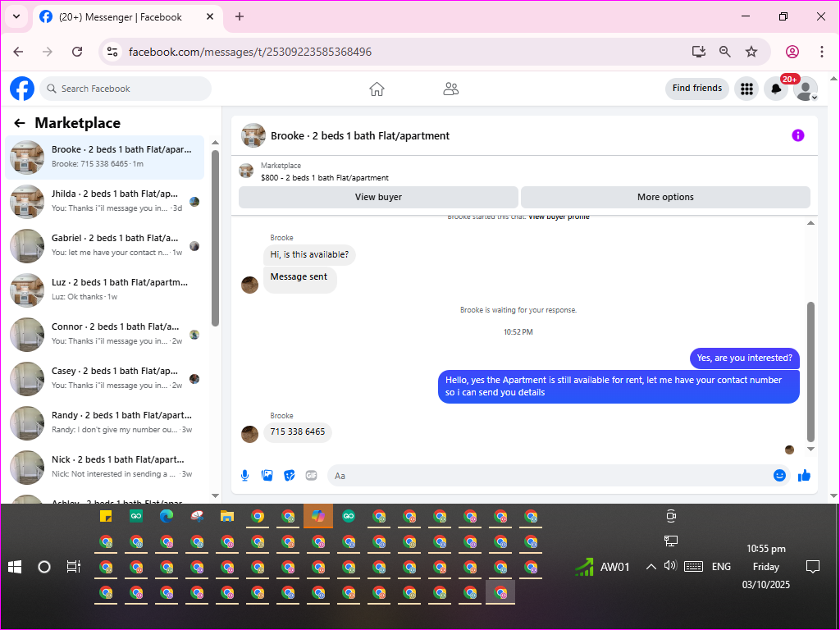Open the notifications bell icon
Viewport: 840px width, 630px height.
coord(776,89)
